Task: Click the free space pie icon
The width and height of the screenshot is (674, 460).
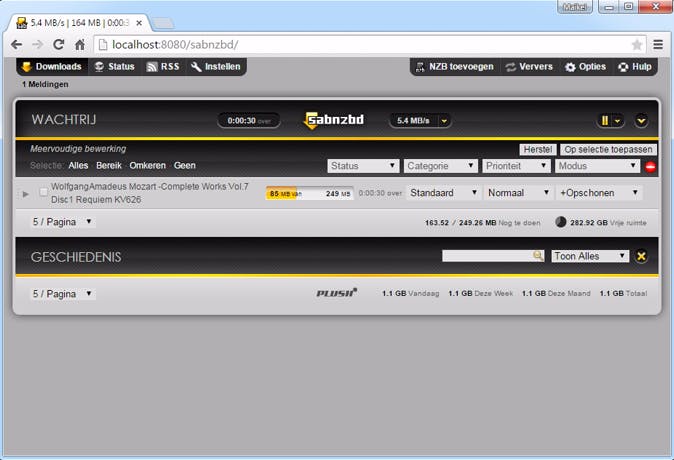Action: [561, 222]
